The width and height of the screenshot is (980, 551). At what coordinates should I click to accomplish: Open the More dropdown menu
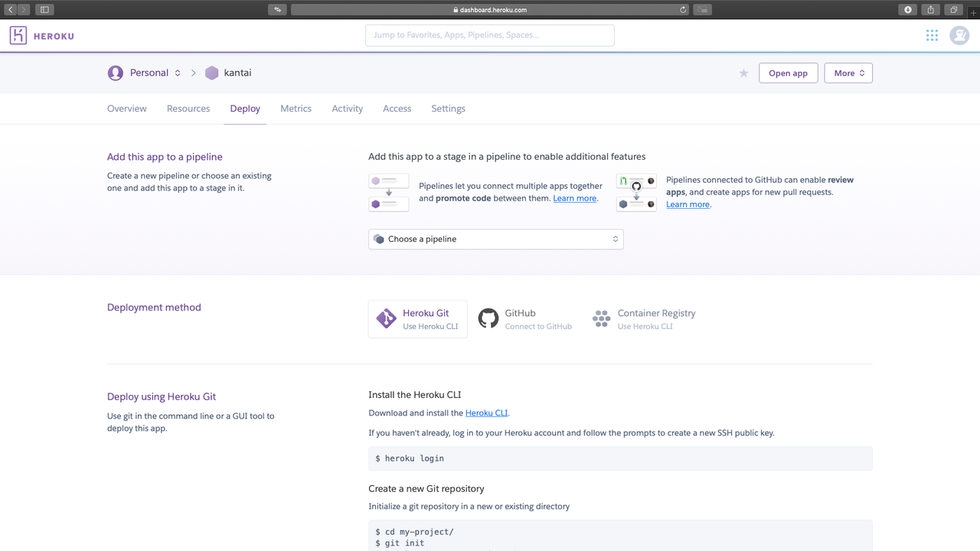848,73
